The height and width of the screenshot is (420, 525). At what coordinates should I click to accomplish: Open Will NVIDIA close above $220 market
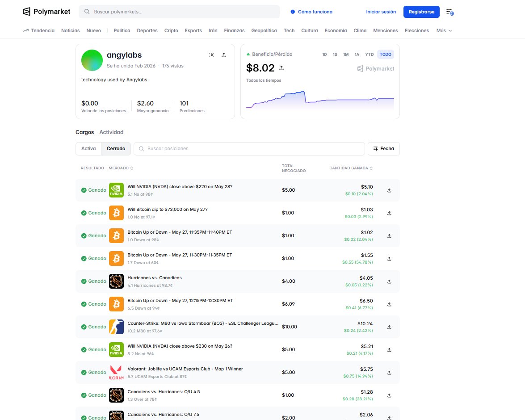180,187
